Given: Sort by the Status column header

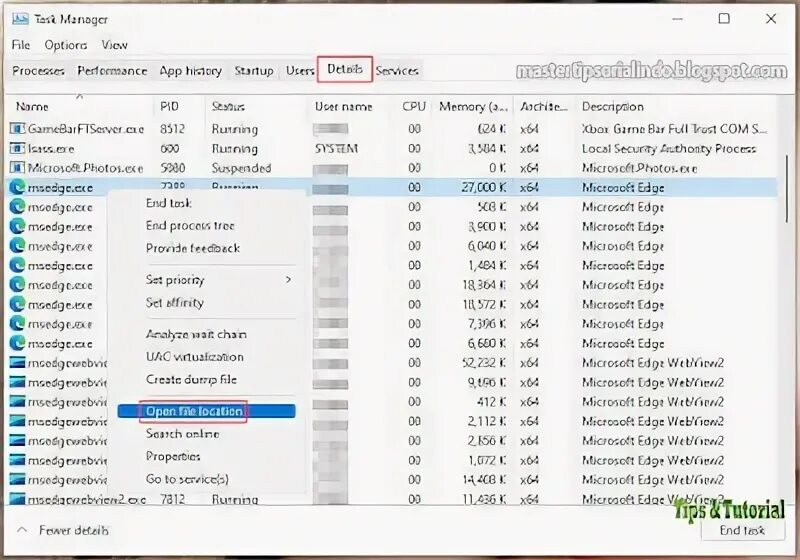Looking at the screenshot, I should (x=229, y=107).
